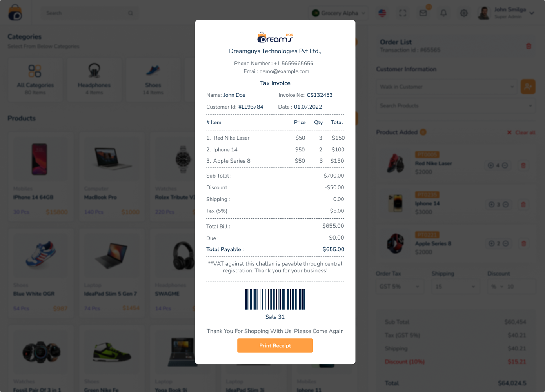Remove Red Nike Laser with its trash icon
The image size is (545, 392).
(523, 165)
